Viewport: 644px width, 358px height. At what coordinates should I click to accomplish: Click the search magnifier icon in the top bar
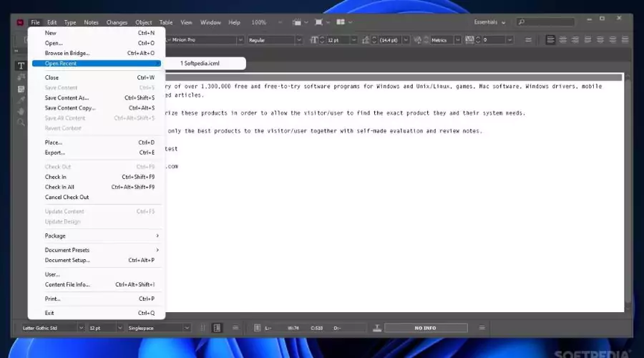(x=521, y=22)
